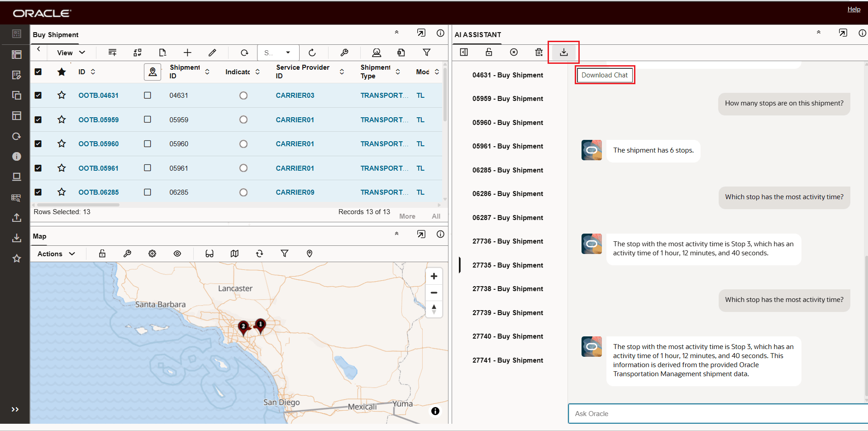
Task: Open the View dropdown menu
Action: [71, 53]
